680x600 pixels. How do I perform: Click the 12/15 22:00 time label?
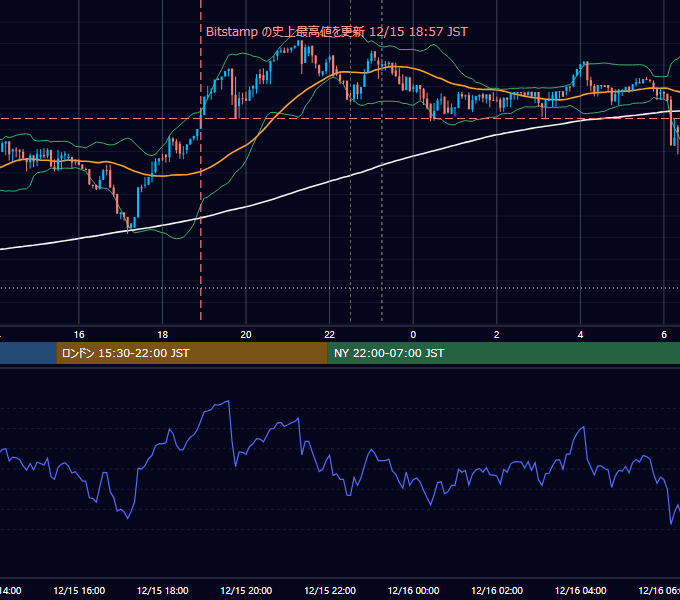(x=330, y=590)
